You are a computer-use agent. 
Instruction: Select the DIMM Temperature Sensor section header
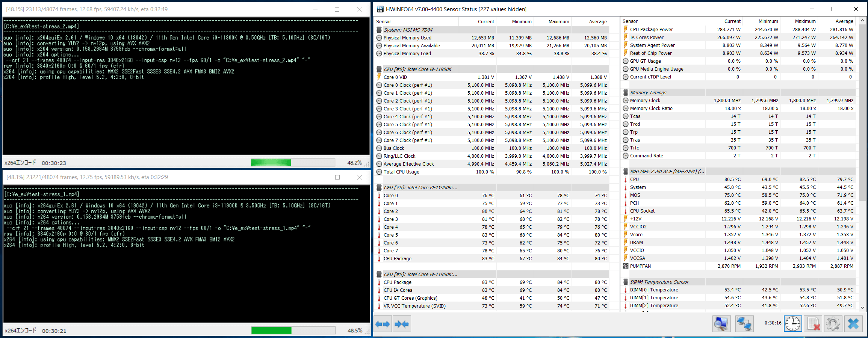coord(738,282)
